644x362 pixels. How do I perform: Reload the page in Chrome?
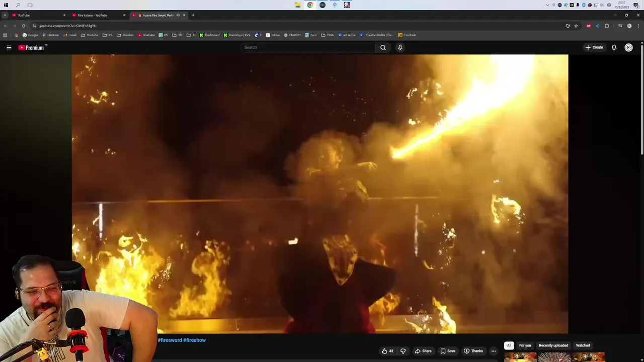coord(23,26)
